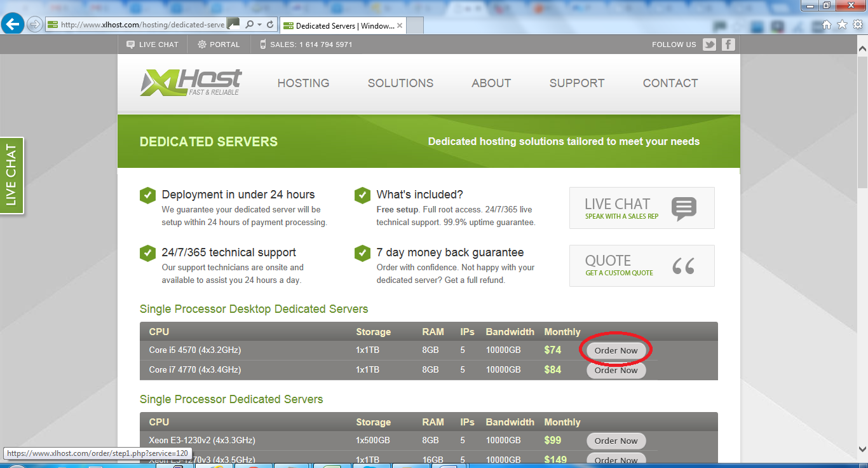Refresh the page with the reload icon
868x468 pixels.
tap(270, 25)
